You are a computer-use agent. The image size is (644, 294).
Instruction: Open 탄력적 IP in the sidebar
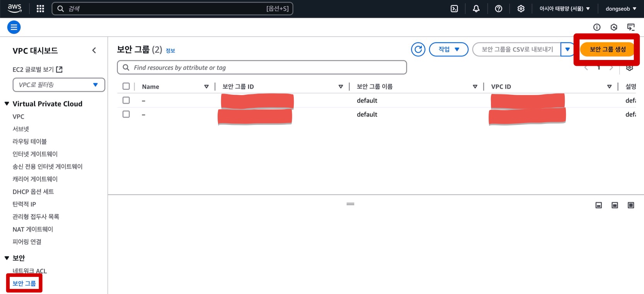point(24,204)
